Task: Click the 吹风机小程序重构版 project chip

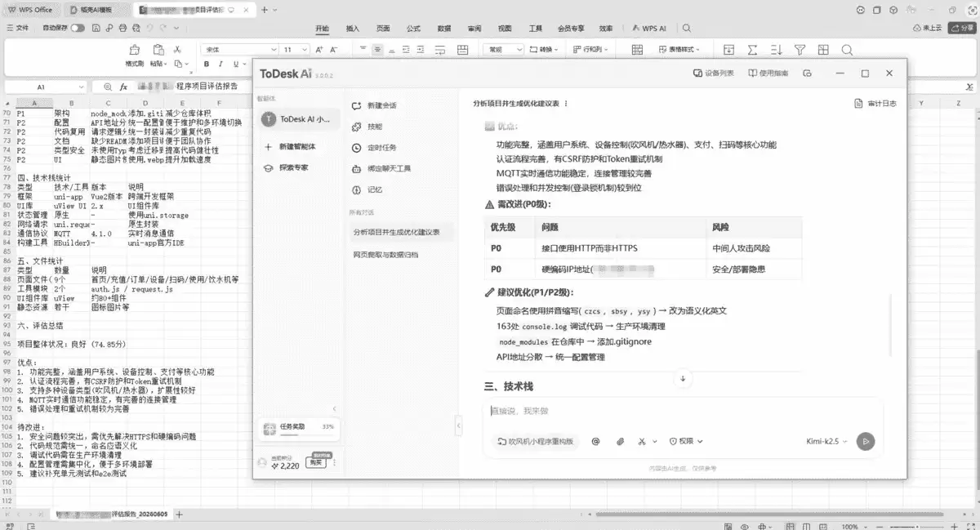Action: [535, 441]
